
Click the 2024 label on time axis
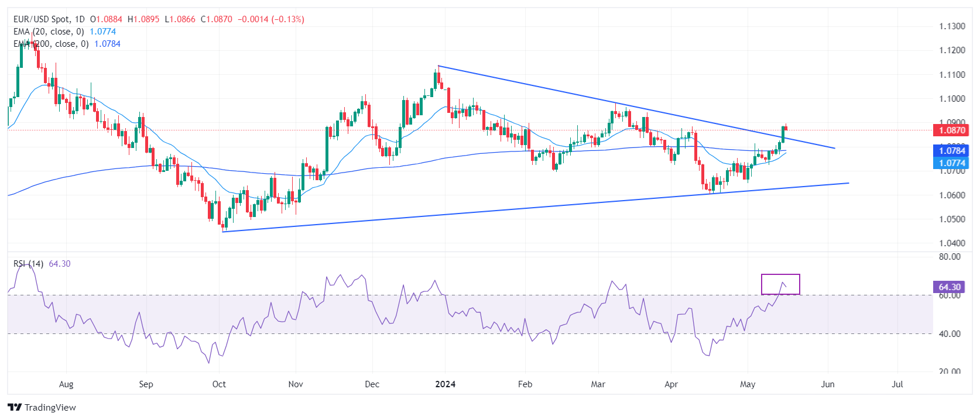point(446,384)
